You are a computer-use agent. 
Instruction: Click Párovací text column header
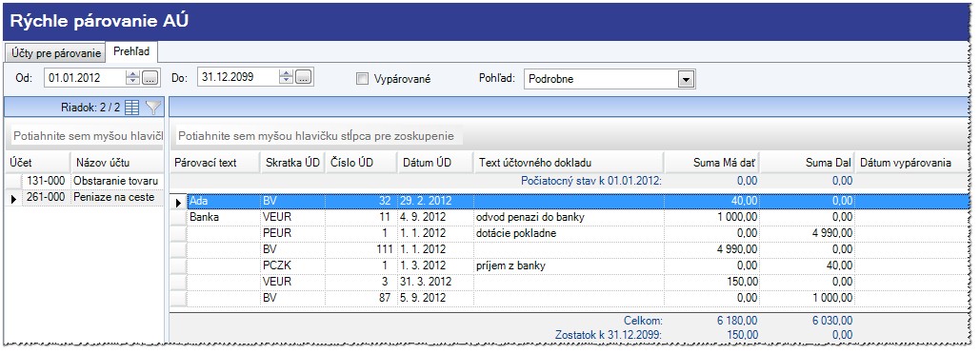click(x=215, y=163)
